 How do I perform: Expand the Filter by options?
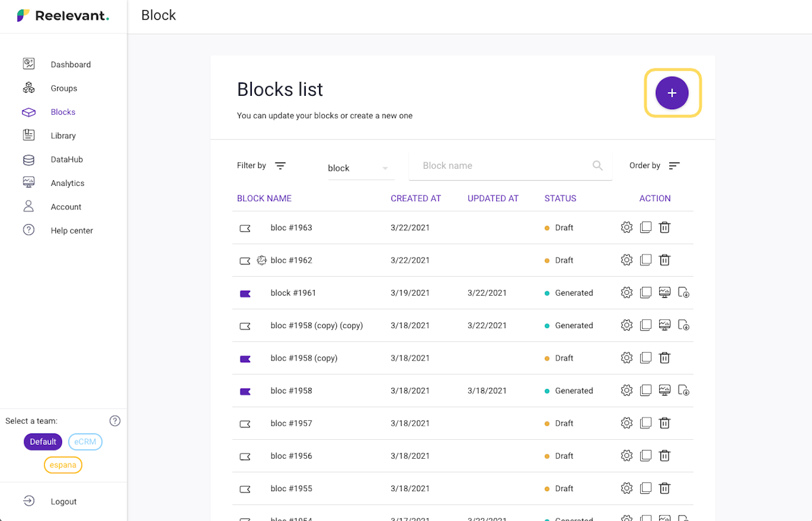(x=280, y=166)
